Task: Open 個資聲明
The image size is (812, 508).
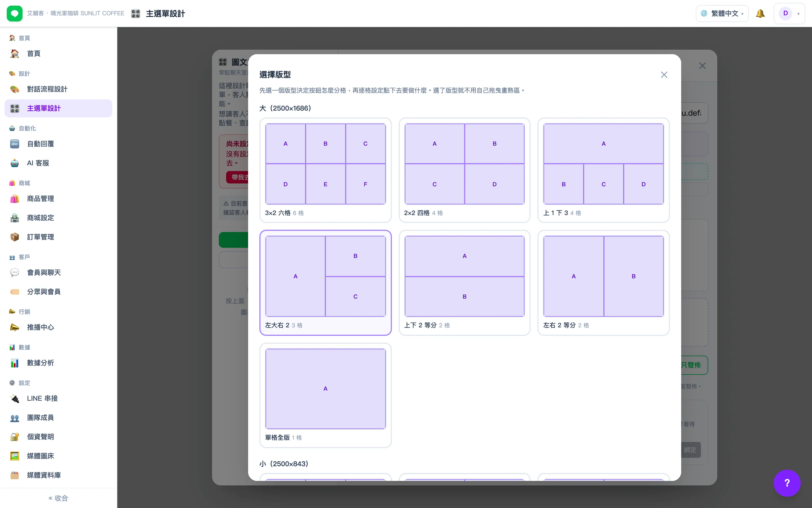Action: [58, 437]
